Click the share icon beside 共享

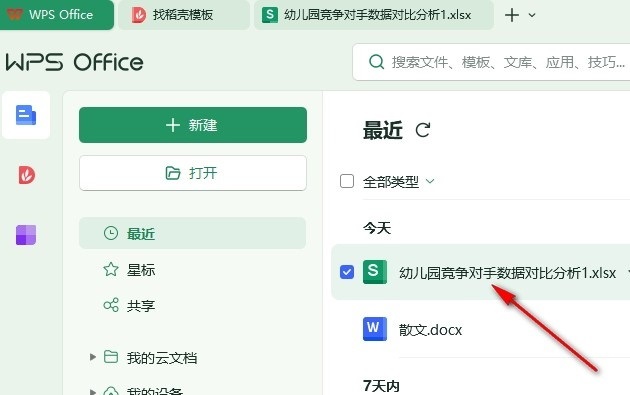(x=111, y=305)
